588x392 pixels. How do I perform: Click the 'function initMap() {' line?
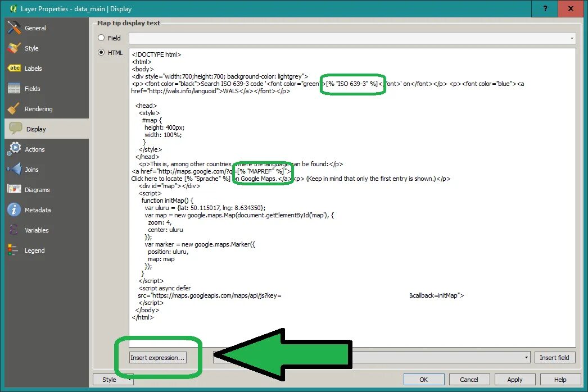(168, 200)
